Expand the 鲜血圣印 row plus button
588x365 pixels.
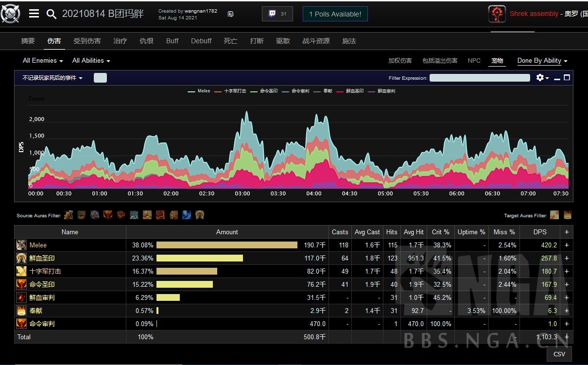click(567, 258)
